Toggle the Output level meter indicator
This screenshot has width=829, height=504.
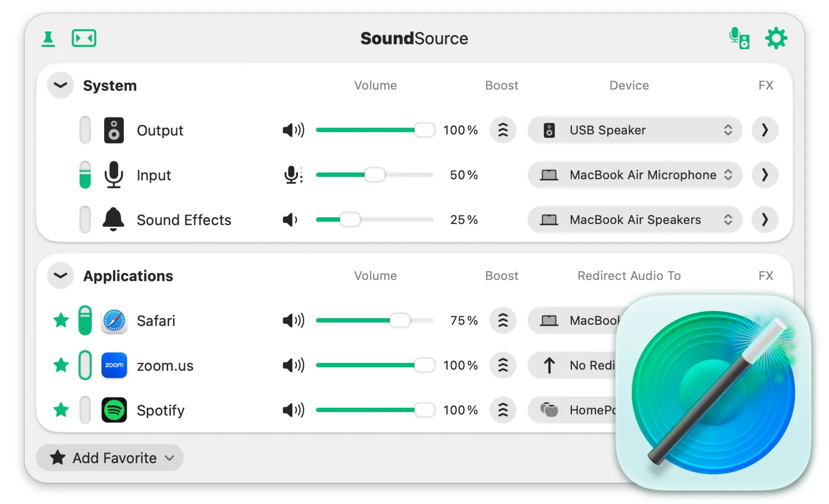[85, 130]
